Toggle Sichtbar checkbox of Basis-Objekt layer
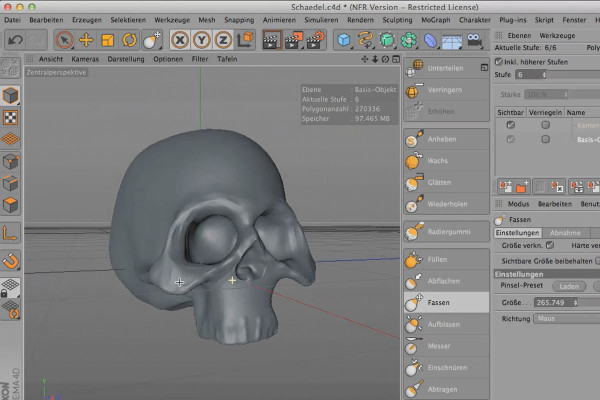This screenshot has width=600, height=400. (x=510, y=139)
